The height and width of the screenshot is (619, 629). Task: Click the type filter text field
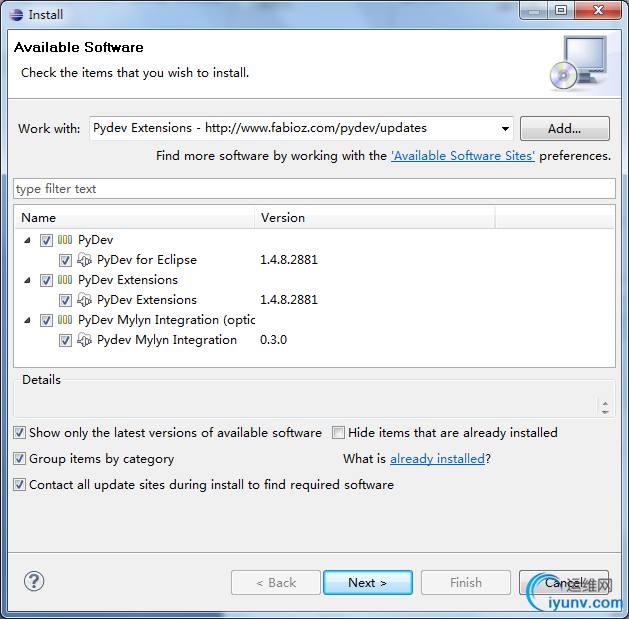point(314,189)
